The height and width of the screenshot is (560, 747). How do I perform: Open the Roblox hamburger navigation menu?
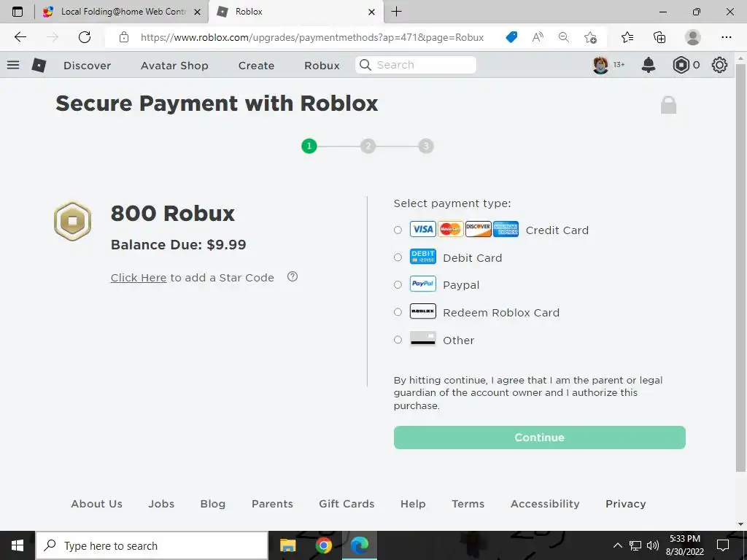(13, 65)
